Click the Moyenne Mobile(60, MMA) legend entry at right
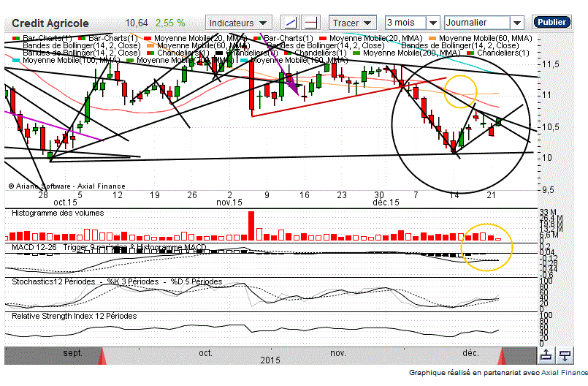The width and height of the screenshot is (588, 386). [481, 38]
